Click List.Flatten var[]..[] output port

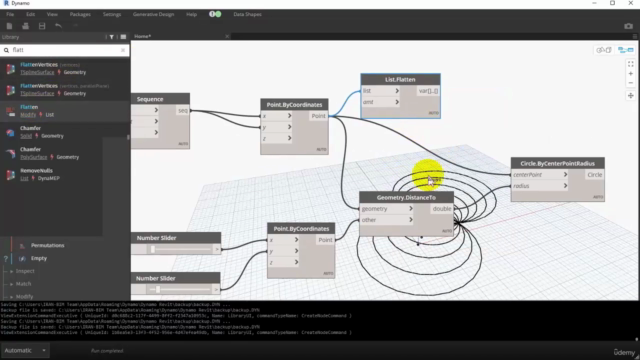tap(428, 91)
